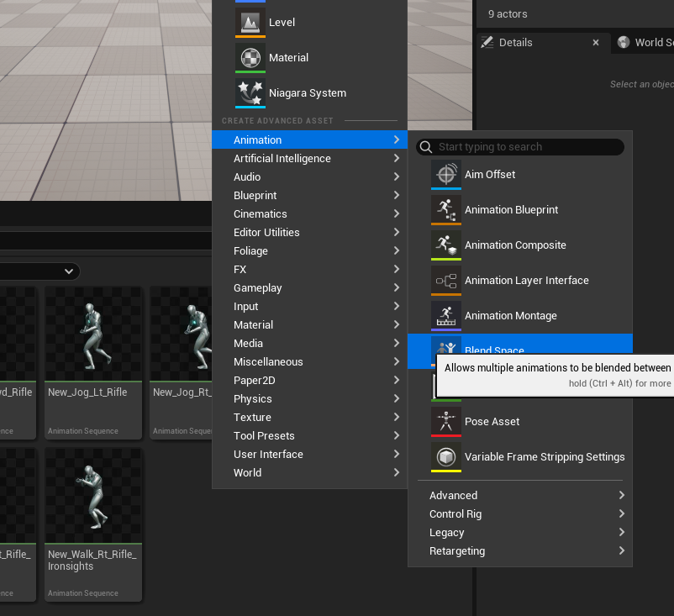Expand the Physics submenu arrow
The image size is (674, 616).
coord(397,398)
